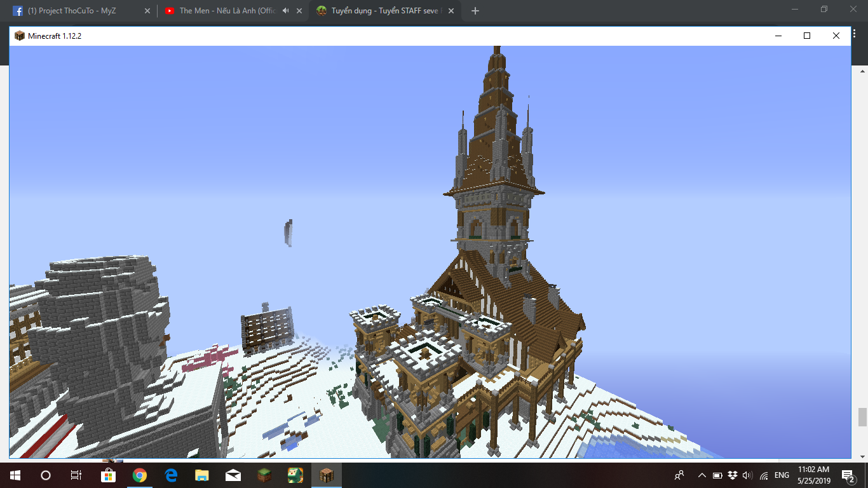The height and width of the screenshot is (488, 868).
Task: Click the Facebook favicon on first tab
Action: pyautogui.click(x=18, y=11)
